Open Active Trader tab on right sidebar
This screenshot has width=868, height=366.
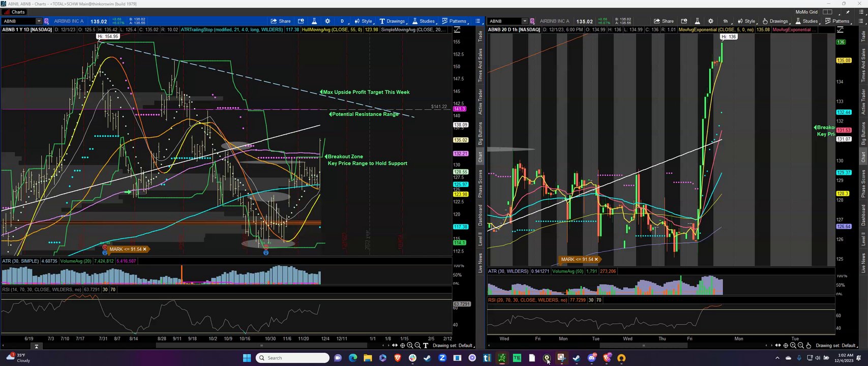click(x=863, y=102)
